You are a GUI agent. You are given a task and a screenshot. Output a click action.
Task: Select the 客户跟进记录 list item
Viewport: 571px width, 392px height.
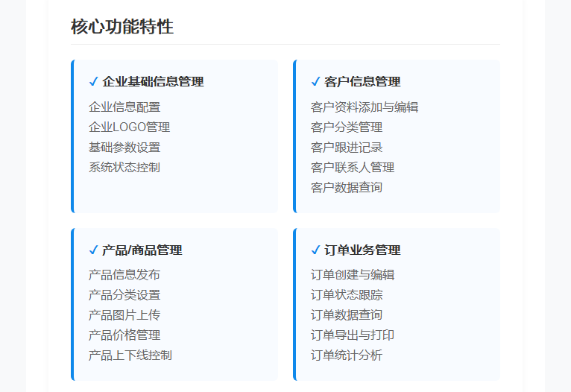347,148
